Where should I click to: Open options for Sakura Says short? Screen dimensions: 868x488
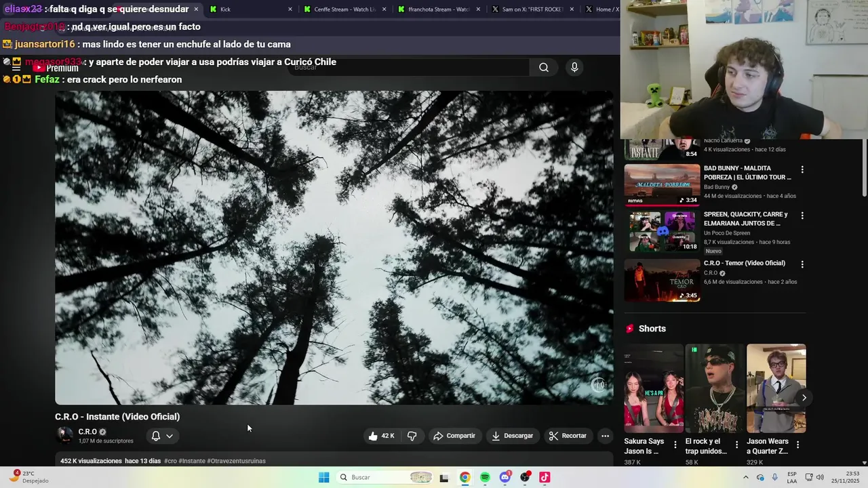click(675, 445)
